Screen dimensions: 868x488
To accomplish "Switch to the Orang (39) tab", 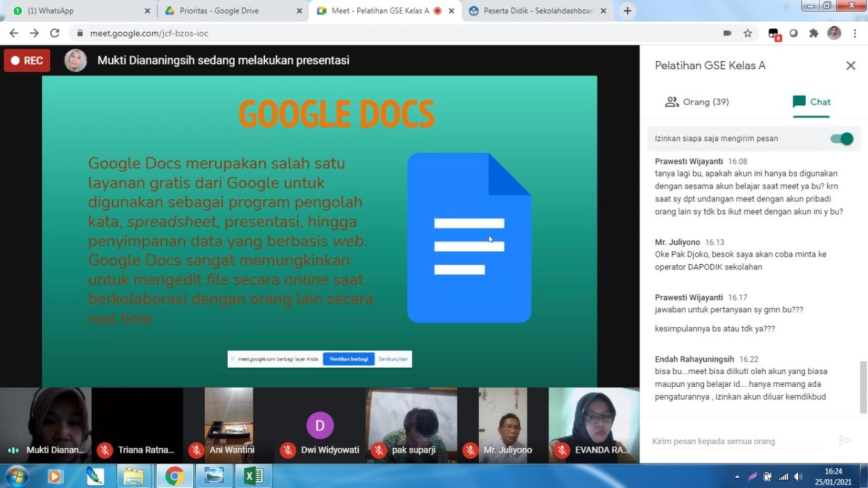I will [696, 102].
